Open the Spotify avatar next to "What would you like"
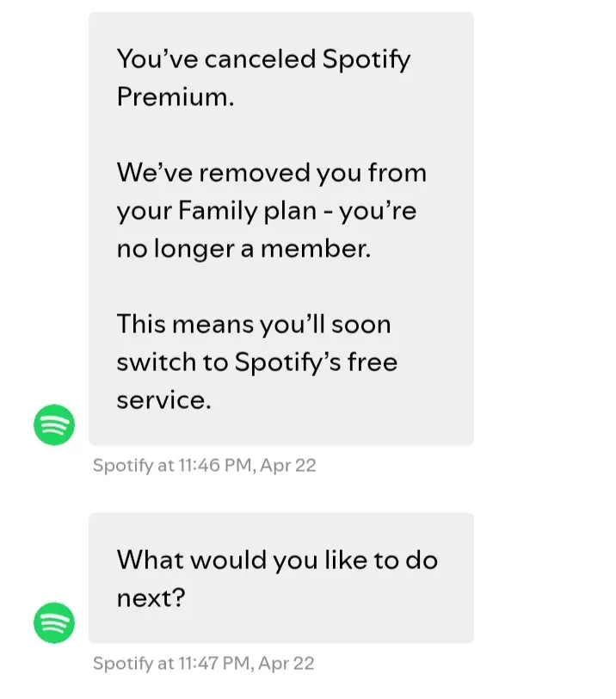 point(54,622)
